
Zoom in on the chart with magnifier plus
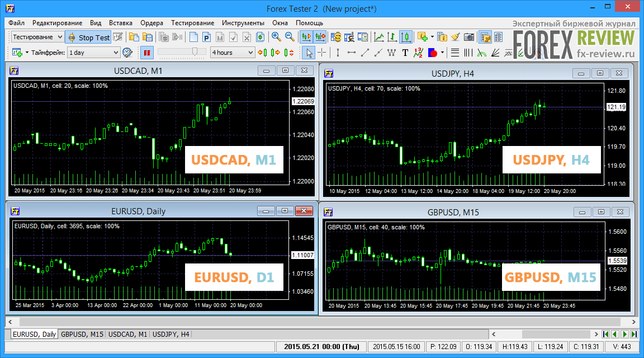276,37
